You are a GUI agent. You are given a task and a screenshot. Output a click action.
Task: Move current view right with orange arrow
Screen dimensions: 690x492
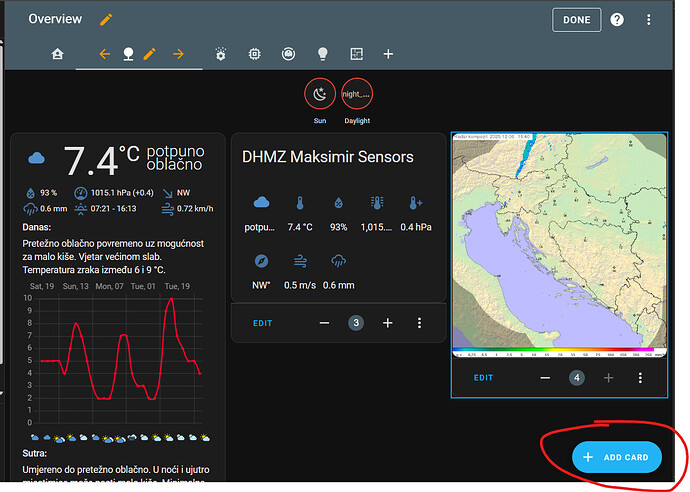[x=178, y=54]
